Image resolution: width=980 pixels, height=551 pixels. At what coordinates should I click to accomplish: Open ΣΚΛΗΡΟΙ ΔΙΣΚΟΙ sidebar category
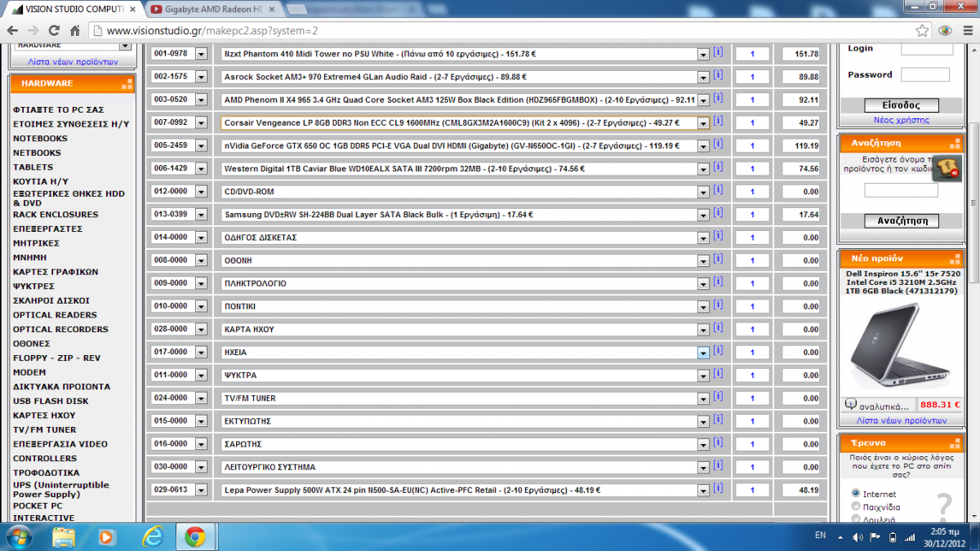51,300
